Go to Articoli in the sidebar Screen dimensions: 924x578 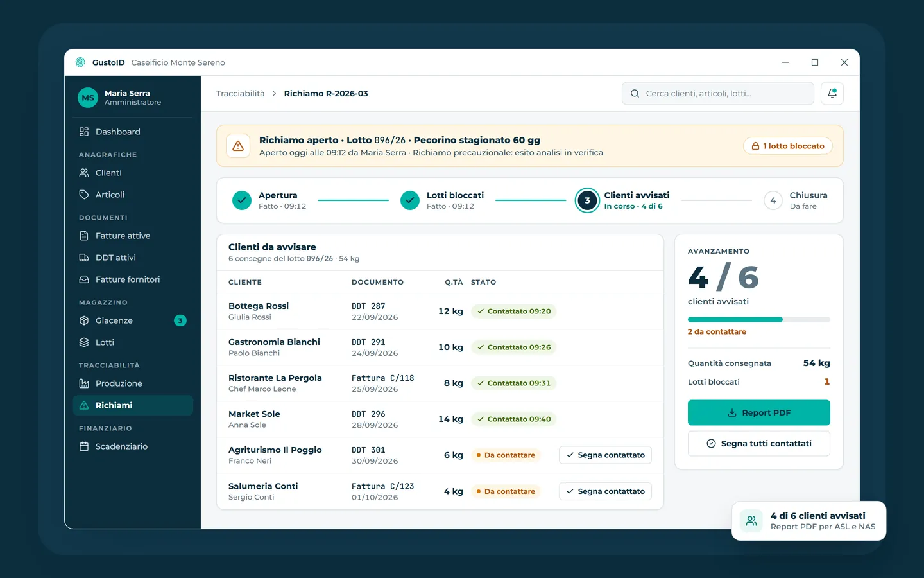click(x=133, y=195)
